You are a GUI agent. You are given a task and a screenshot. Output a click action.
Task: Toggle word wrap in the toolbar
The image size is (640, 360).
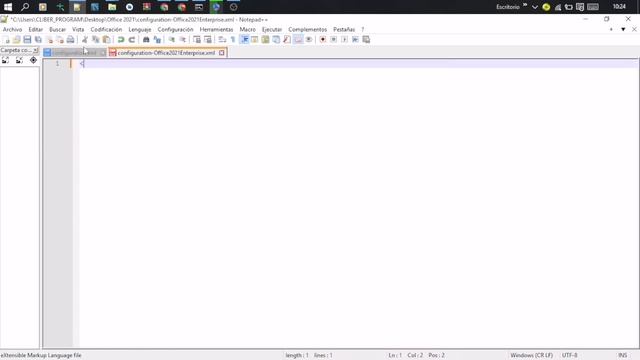click(x=222, y=40)
